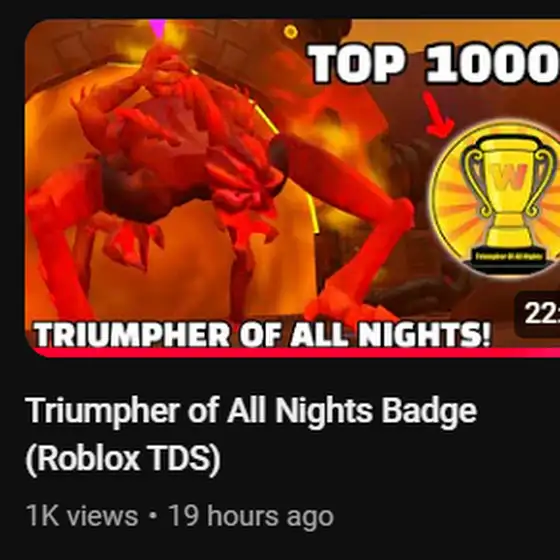This screenshot has height=560, width=560.
Task: Click the small yellow ring near thumbnail top
Action: [291, 32]
